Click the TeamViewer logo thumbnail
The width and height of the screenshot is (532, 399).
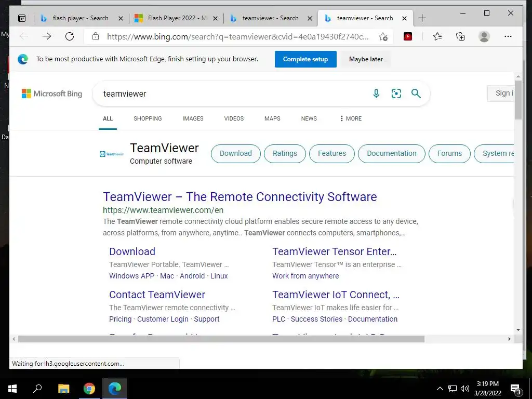tap(112, 154)
